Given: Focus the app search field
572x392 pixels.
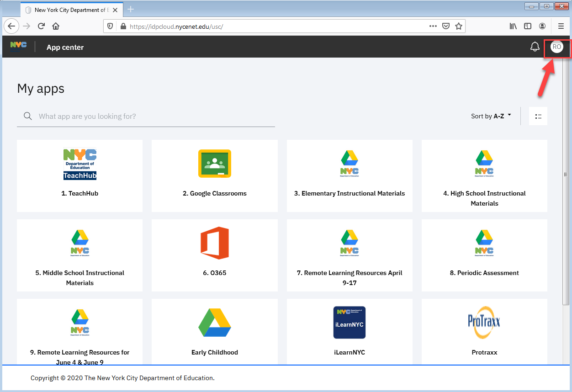Looking at the screenshot, I should [146, 116].
